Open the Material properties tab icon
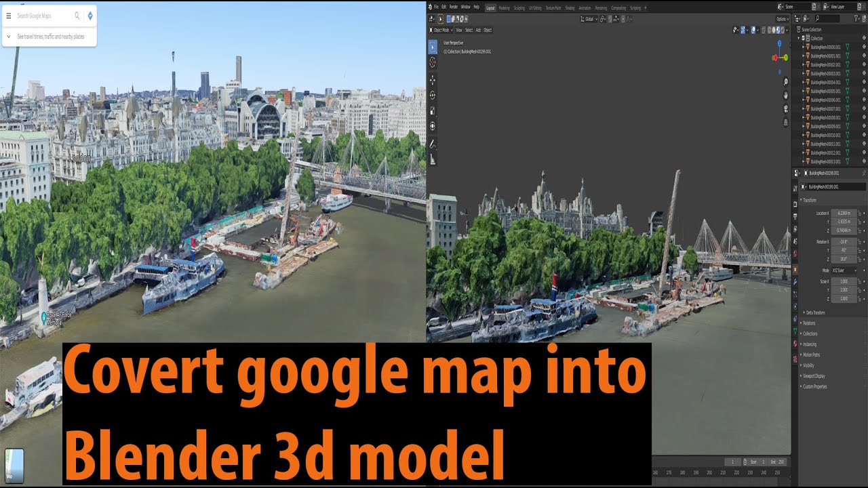The width and height of the screenshot is (868, 488). [795, 344]
